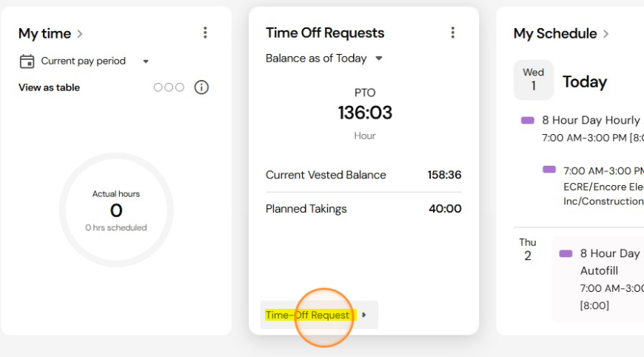Click purple shift marker for 8 Hour Day Hourly
This screenshot has height=357, width=644.
[x=527, y=121]
